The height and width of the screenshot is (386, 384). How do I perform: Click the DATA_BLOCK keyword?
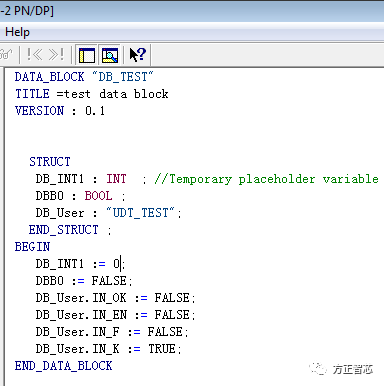49,77
